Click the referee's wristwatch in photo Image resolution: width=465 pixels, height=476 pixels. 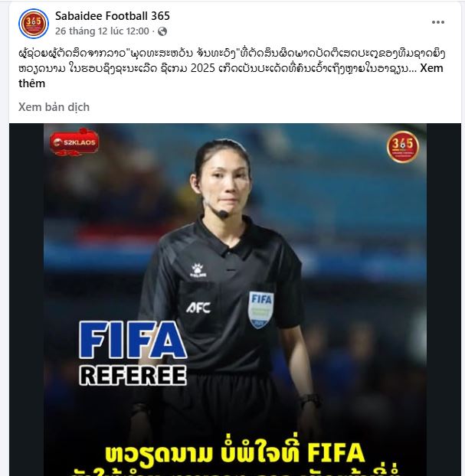tap(310, 400)
